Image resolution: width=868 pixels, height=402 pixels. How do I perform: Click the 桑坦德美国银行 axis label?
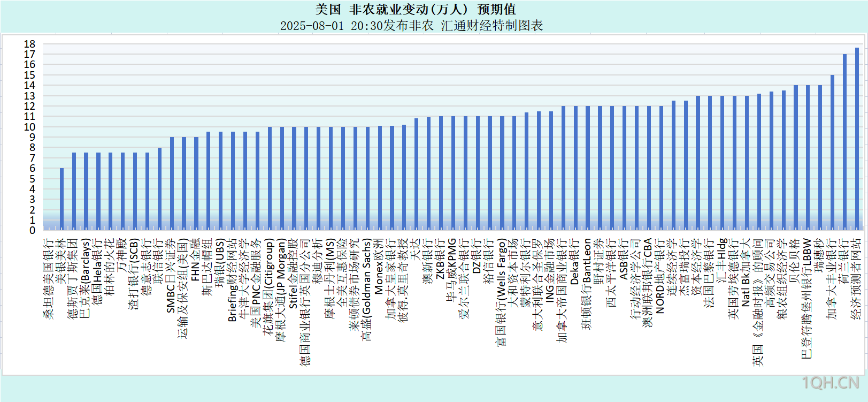point(49,279)
